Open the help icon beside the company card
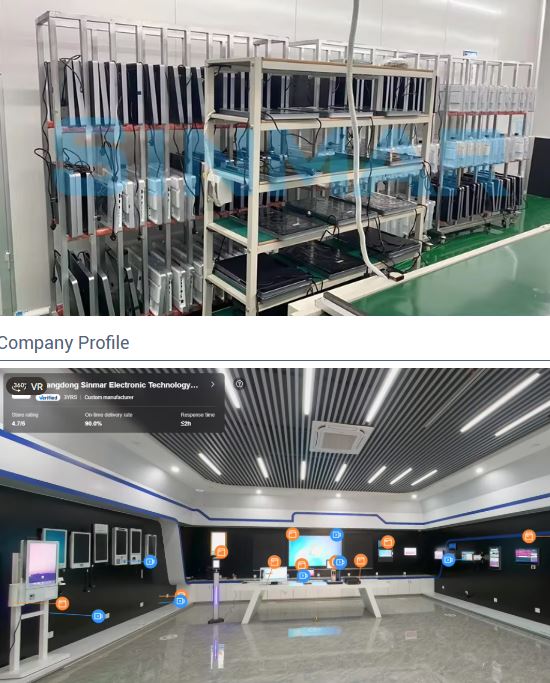The image size is (550, 683). coord(239,384)
